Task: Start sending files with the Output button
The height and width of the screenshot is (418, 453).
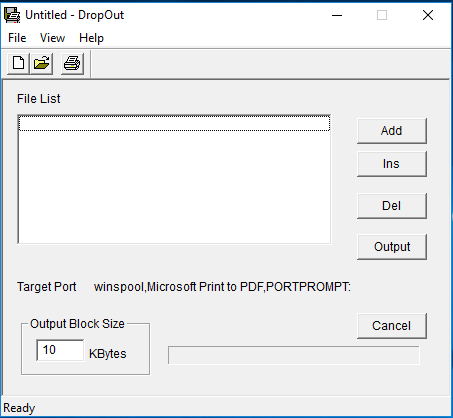Action: pos(392,247)
